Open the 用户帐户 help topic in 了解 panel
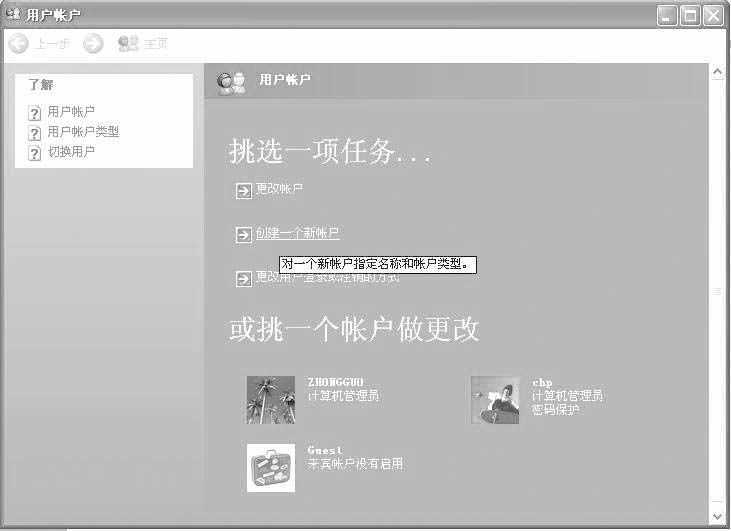The height and width of the screenshot is (531, 731). [72, 112]
